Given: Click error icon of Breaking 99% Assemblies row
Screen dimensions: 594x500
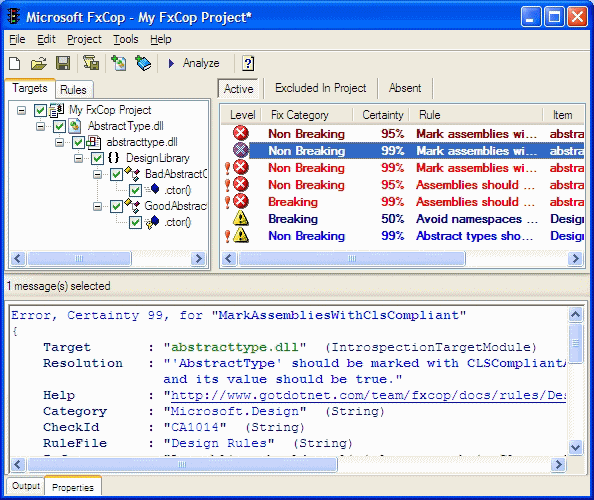Looking at the screenshot, I should [241, 201].
